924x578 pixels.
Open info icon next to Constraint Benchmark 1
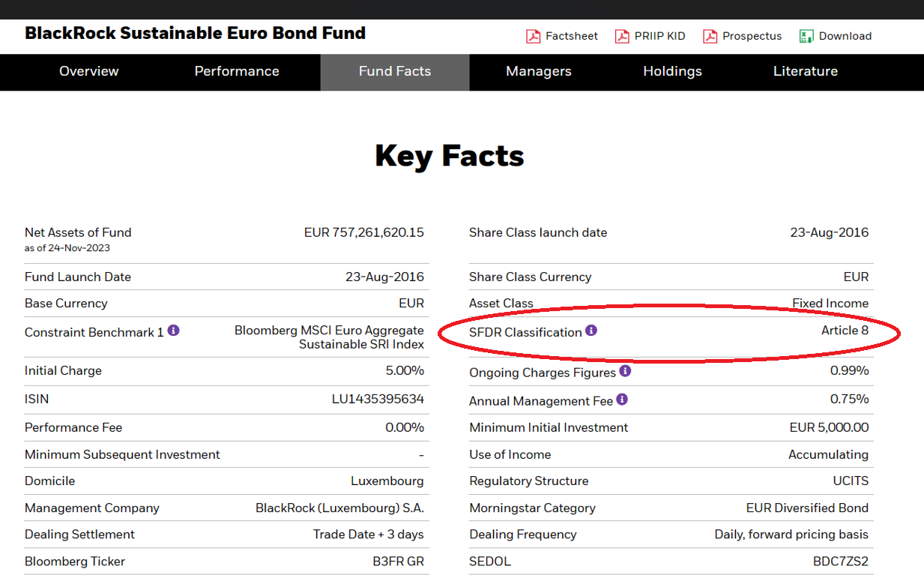click(x=173, y=330)
